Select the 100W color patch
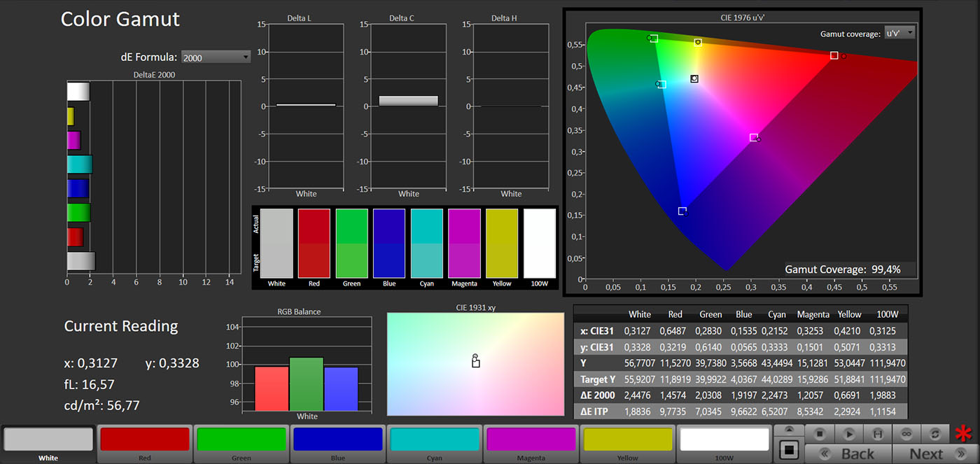Screen dimensions: 980x464 (724, 440)
